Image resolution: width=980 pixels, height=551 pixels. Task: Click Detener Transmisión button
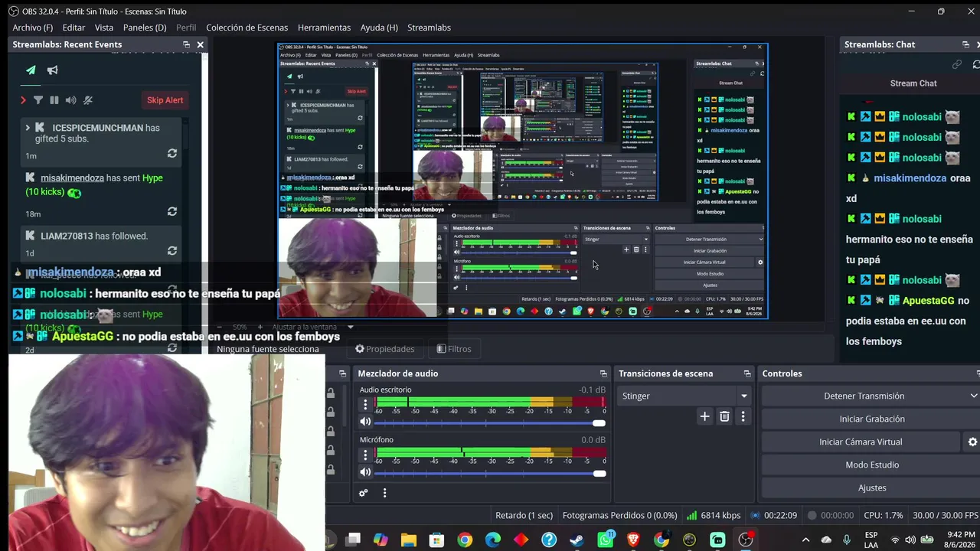point(864,396)
